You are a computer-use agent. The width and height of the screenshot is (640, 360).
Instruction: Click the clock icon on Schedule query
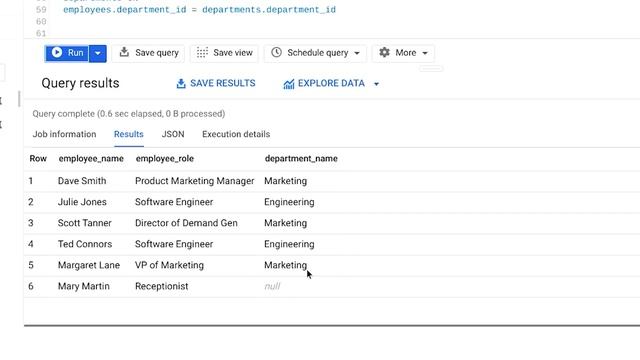click(276, 52)
